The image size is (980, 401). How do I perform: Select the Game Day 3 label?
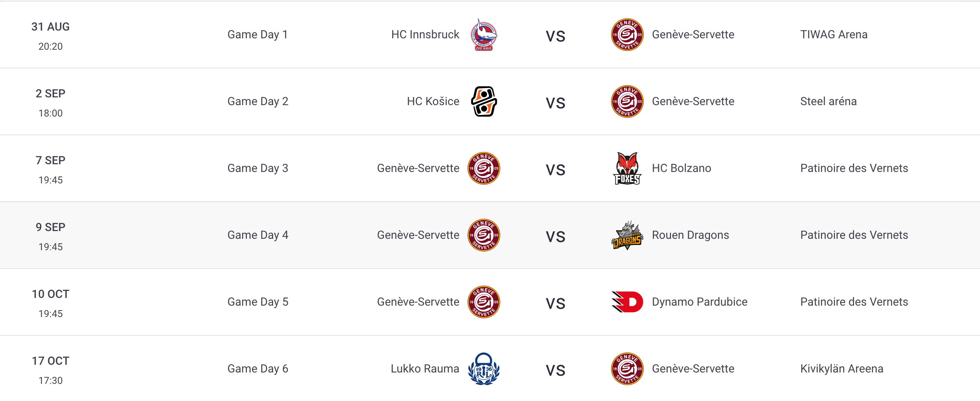tap(258, 168)
